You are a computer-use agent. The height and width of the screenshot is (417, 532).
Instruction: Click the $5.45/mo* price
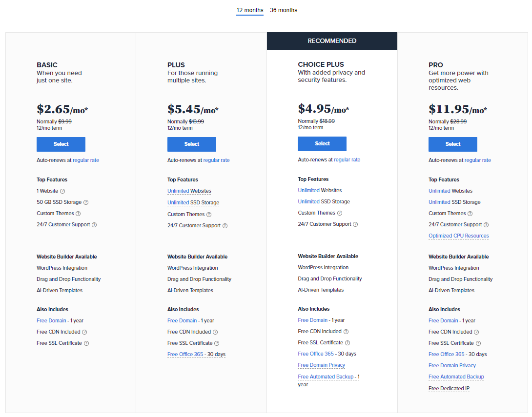pos(193,109)
